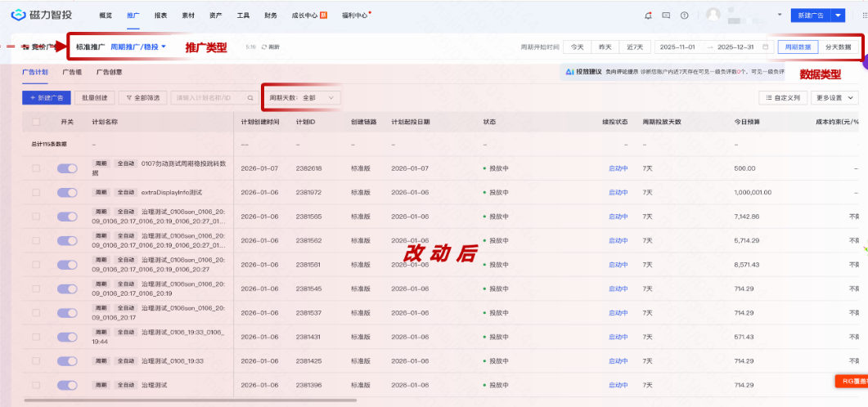Click 启动中 link for plan 2381537
Viewport: 868px width, 407px height.
click(x=618, y=313)
